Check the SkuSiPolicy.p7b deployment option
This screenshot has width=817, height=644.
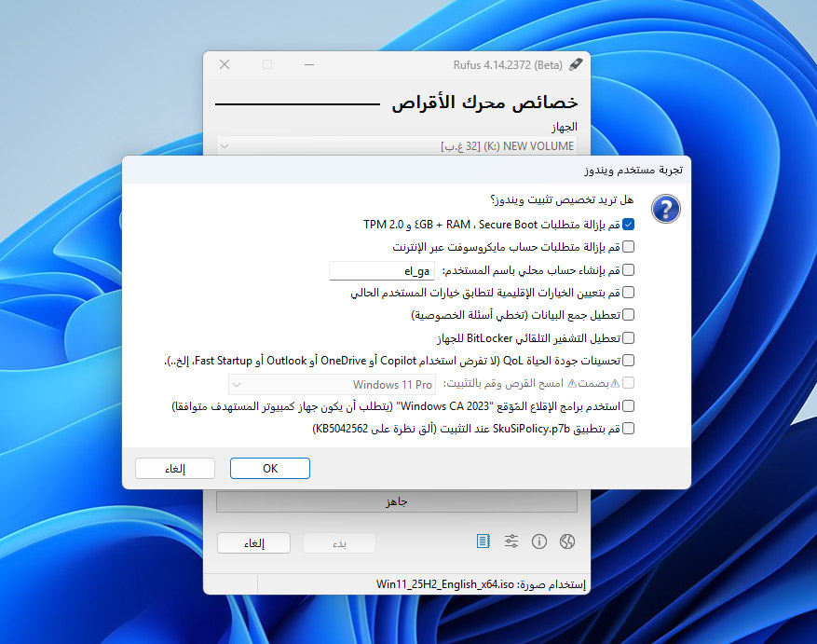coord(630,428)
